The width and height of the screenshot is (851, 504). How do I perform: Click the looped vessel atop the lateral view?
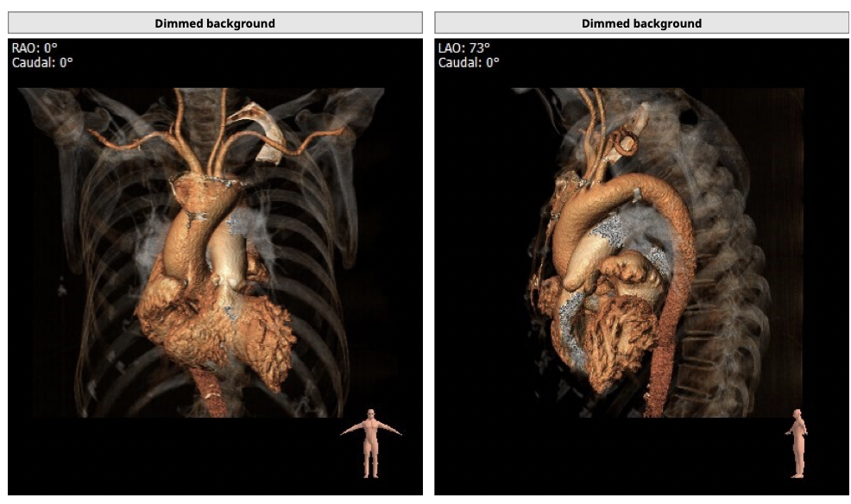(627, 141)
